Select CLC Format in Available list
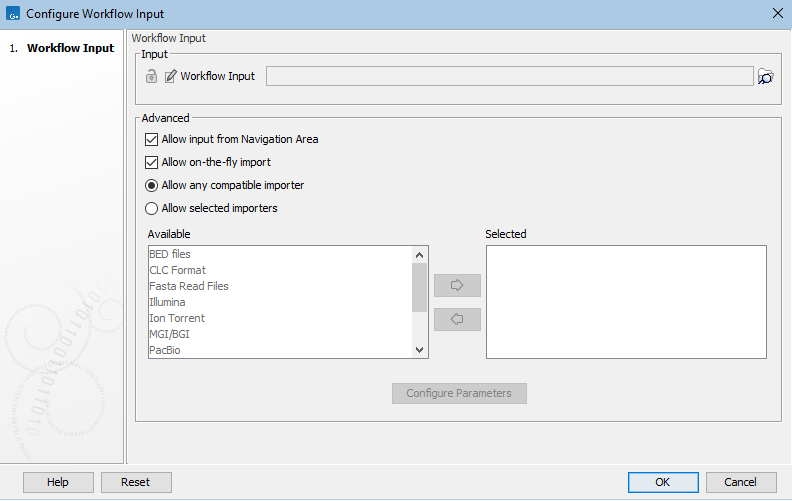 280,270
